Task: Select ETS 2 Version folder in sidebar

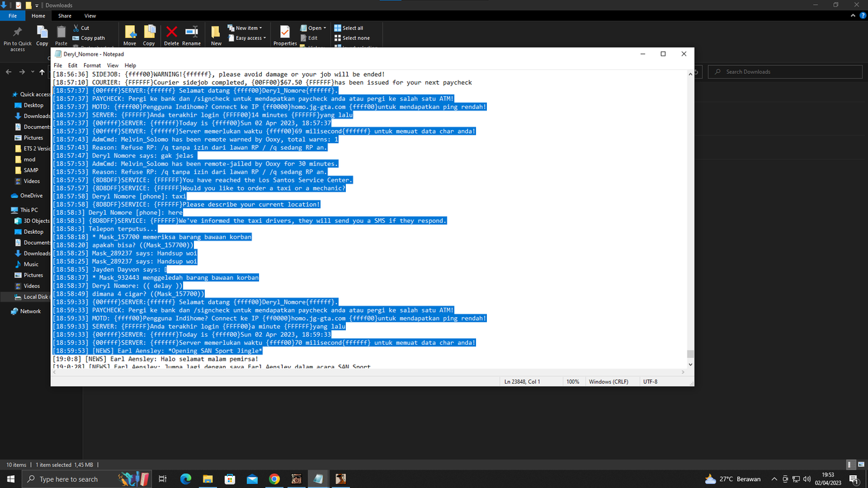Action: [x=32, y=148]
